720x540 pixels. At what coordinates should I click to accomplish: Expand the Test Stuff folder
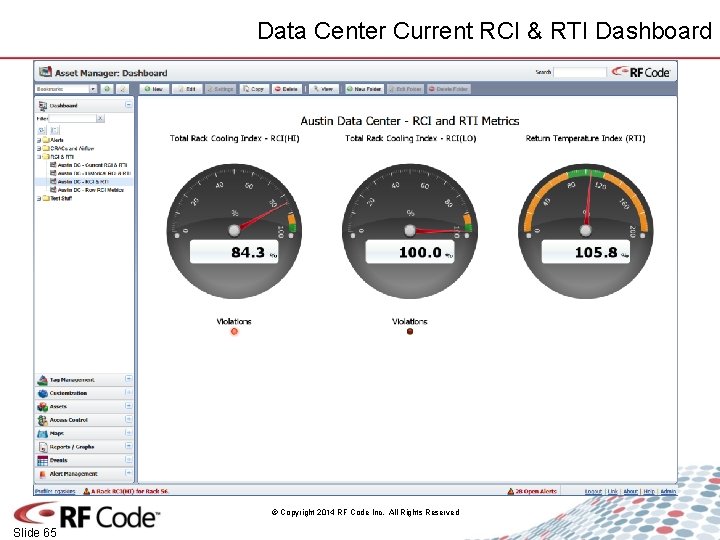pyautogui.click(x=39, y=198)
